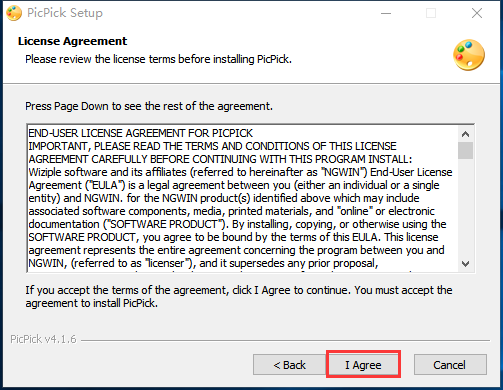Click inside the license agreement text box
Screen dimensions: 503x390
243,198
